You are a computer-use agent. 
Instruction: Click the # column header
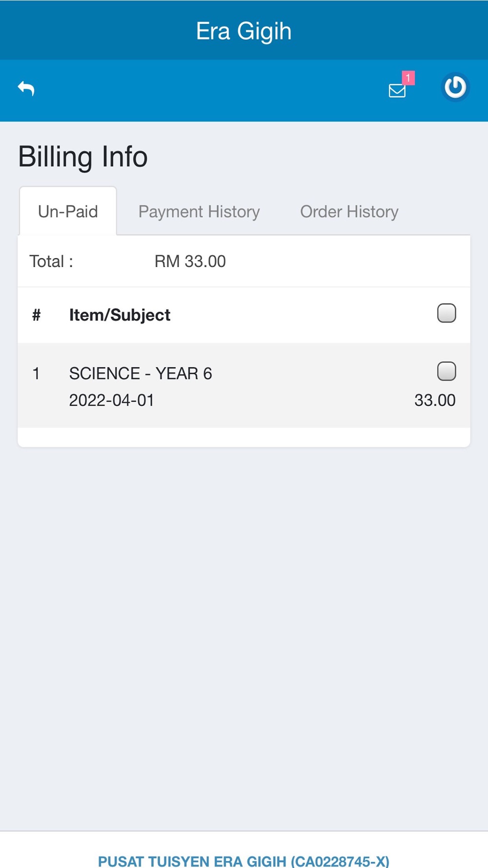pyautogui.click(x=36, y=315)
